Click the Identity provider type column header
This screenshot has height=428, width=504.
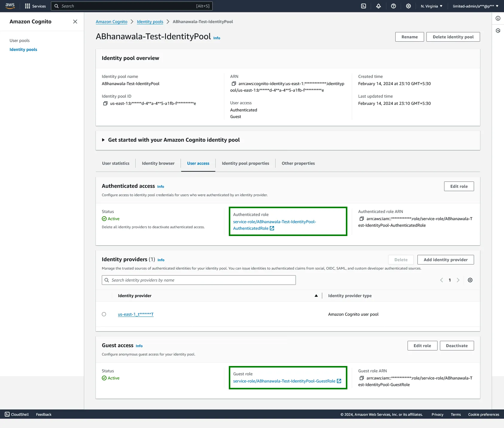pos(350,296)
